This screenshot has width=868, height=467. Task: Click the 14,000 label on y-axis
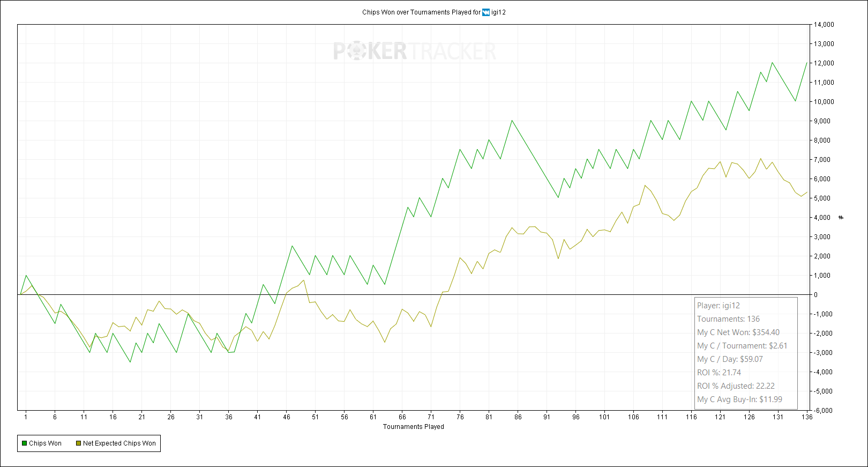click(824, 25)
